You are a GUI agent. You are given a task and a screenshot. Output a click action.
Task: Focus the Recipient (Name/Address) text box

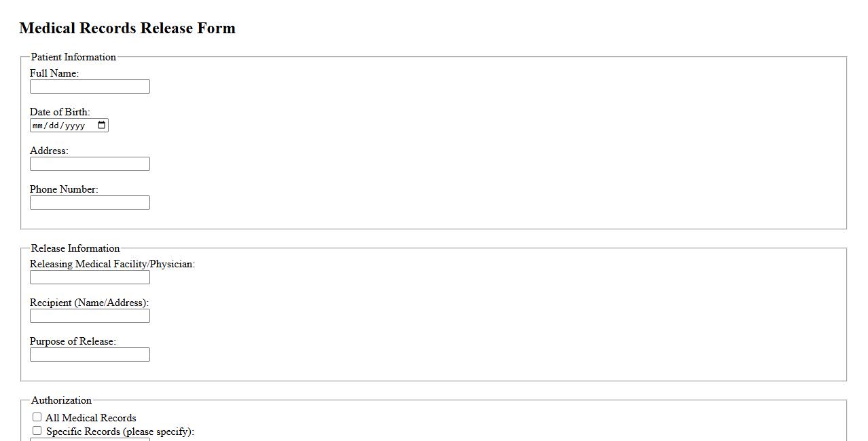click(x=90, y=316)
